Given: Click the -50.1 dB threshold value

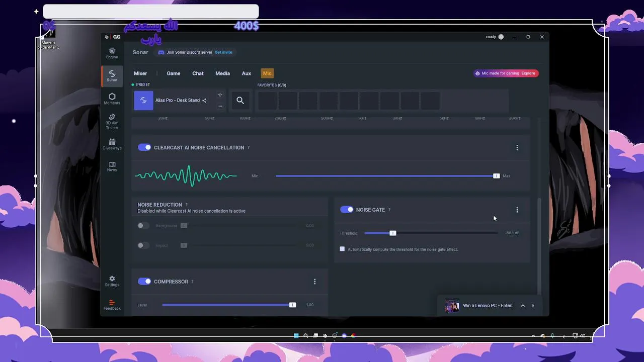Looking at the screenshot, I should pos(512,233).
